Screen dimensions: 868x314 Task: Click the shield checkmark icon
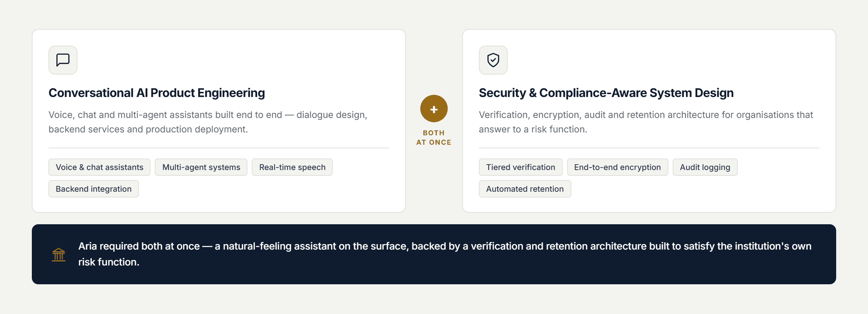[x=493, y=60]
